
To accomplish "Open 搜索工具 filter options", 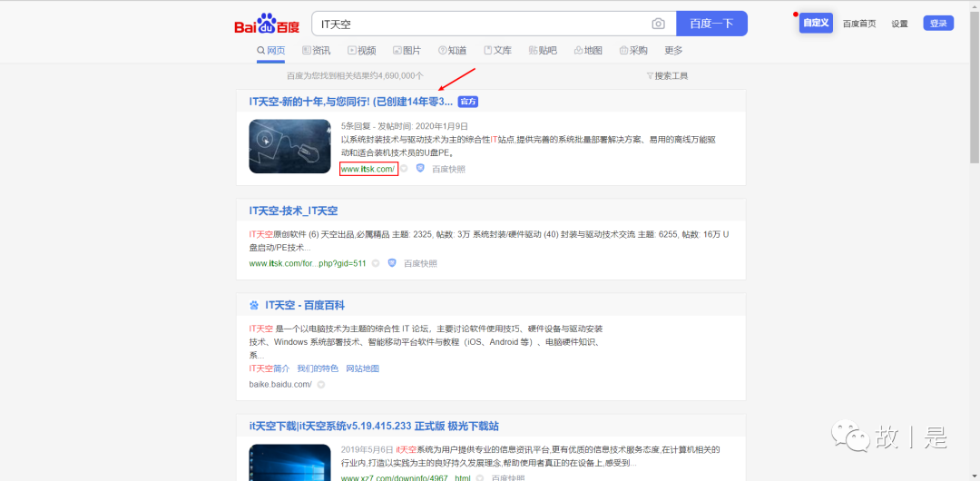I will 667,76.
